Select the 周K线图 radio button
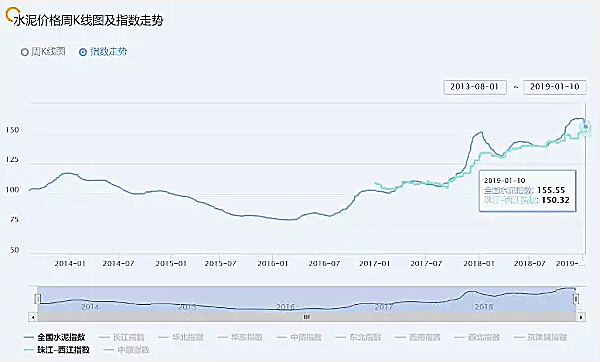Image resolution: width=600 pixels, height=362 pixels. point(25,52)
